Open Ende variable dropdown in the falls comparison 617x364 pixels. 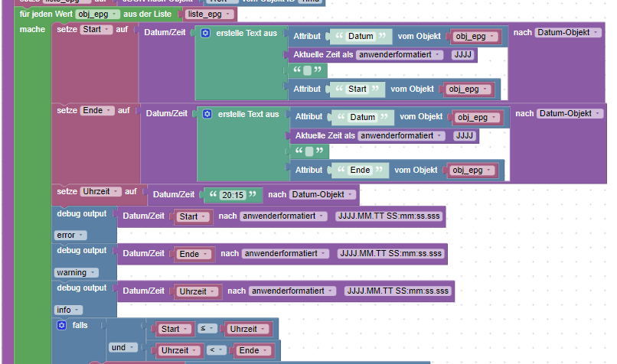point(253,350)
